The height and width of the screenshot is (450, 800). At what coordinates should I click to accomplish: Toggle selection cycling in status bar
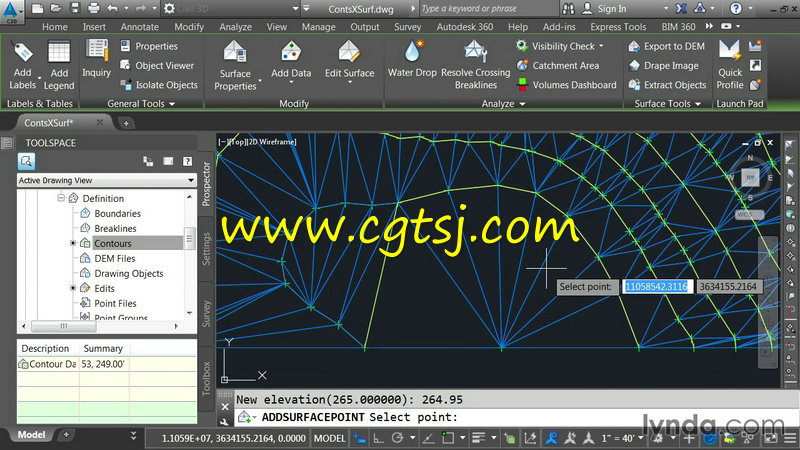(x=509, y=438)
